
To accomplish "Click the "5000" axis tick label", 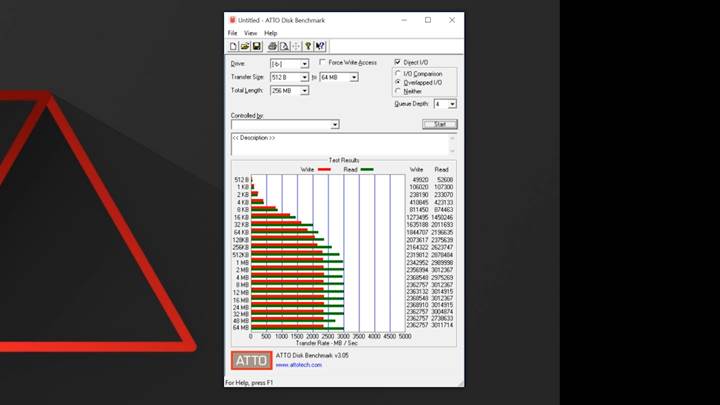I will click(x=405, y=336).
